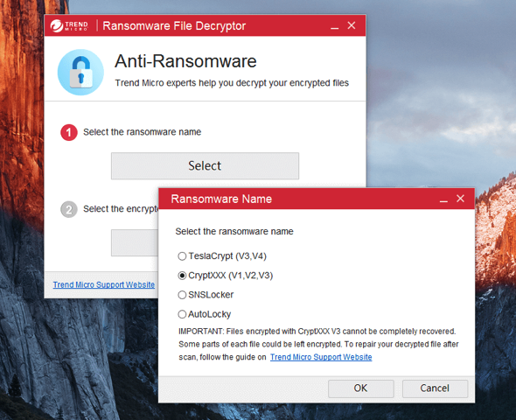Click 'Trend Micro experts help you decrypt' subtitle
The width and height of the screenshot is (516, 420).
click(232, 83)
